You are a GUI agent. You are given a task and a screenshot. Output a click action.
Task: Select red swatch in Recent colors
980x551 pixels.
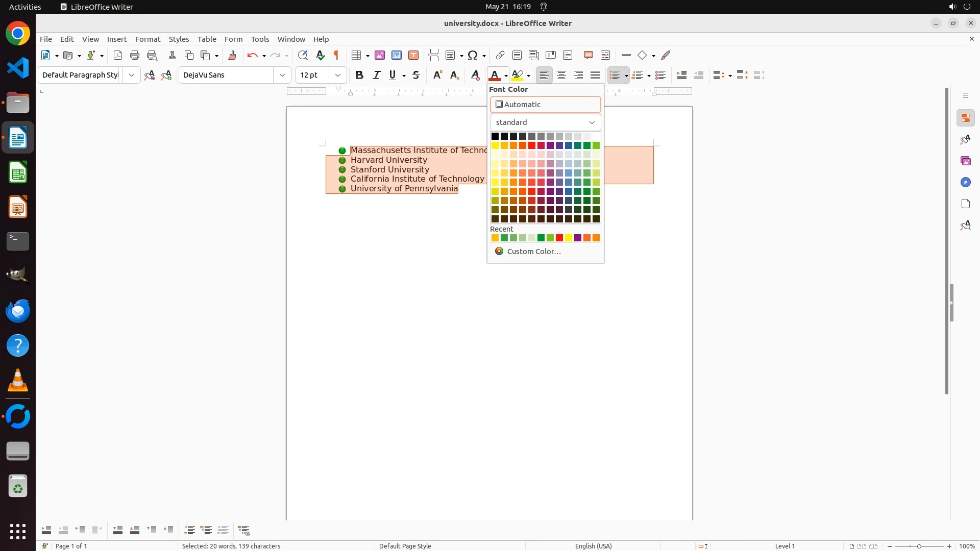click(559, 238)
